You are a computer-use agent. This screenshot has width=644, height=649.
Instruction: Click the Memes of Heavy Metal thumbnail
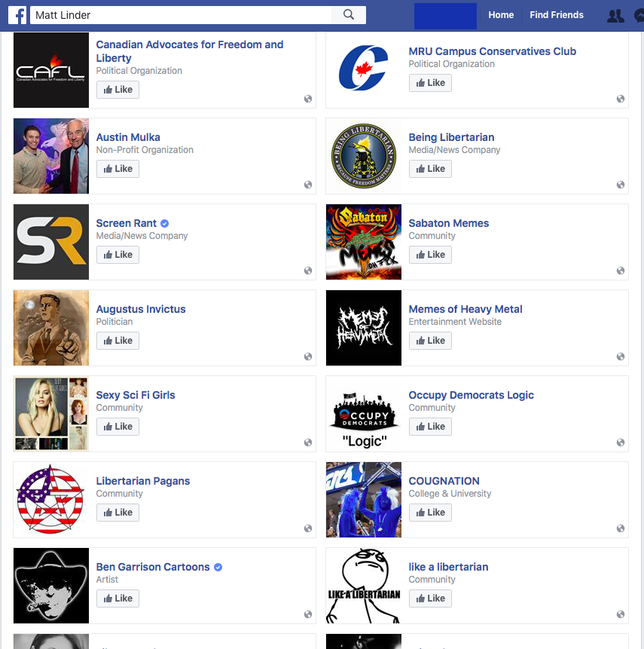click(364, 328)
